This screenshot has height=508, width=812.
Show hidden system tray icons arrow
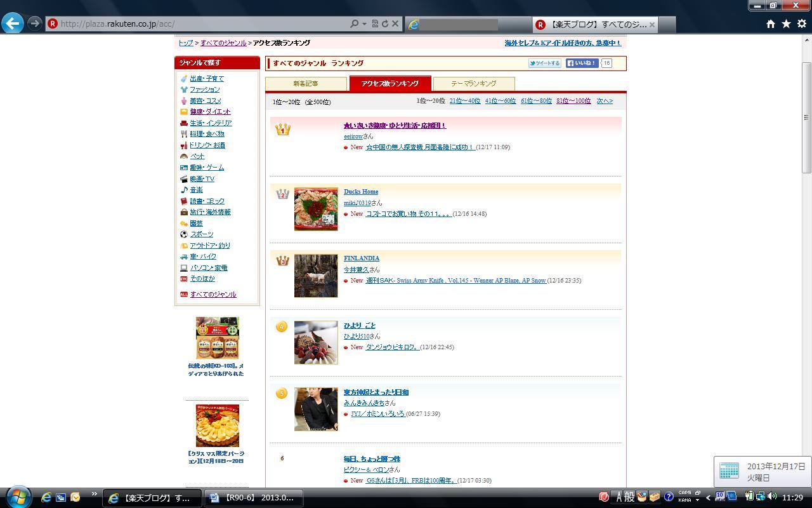click(x=708, y=497)
